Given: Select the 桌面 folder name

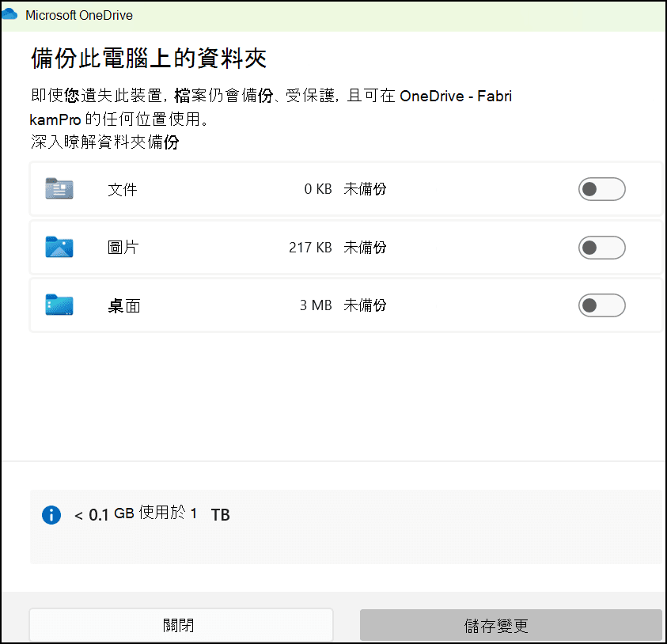Looking at the screenshot, I should [x=123, y=305].
